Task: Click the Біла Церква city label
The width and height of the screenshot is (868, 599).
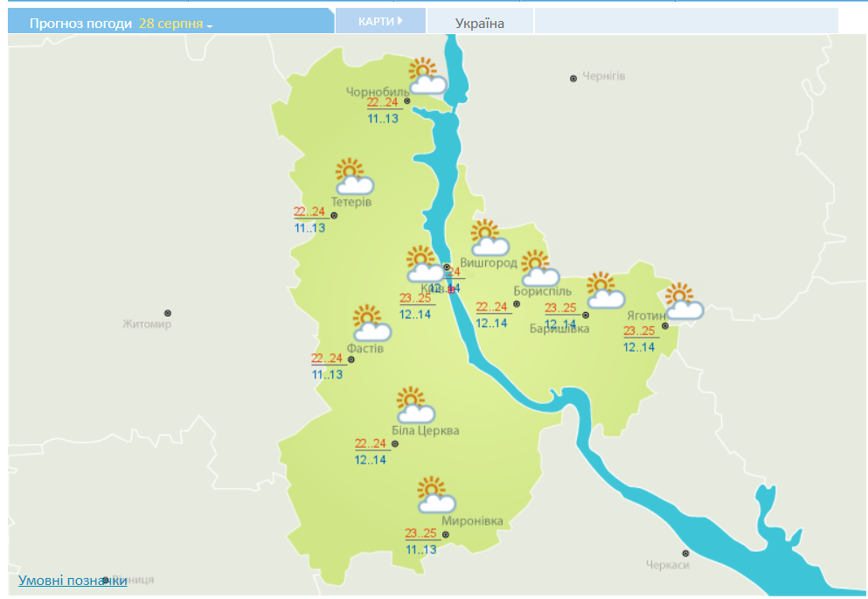Action: tap(426, 430)
